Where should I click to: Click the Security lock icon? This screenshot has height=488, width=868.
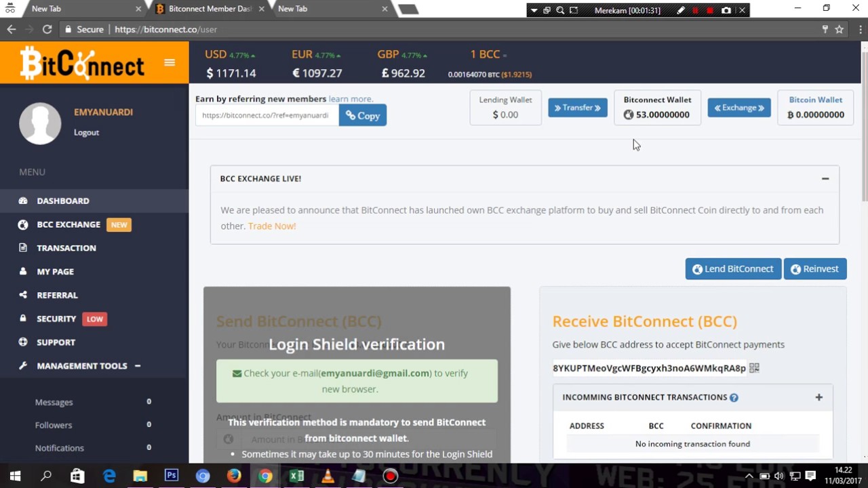[23, 319]
